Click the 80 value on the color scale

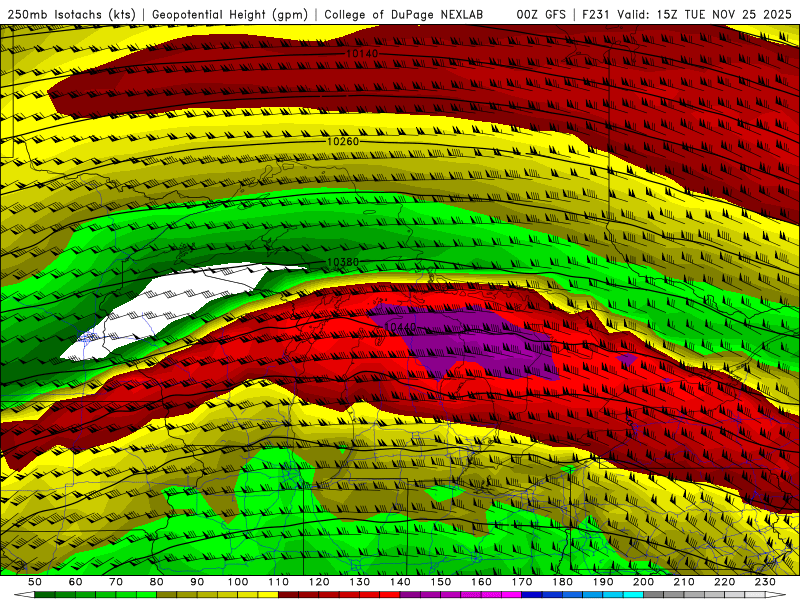156,582
